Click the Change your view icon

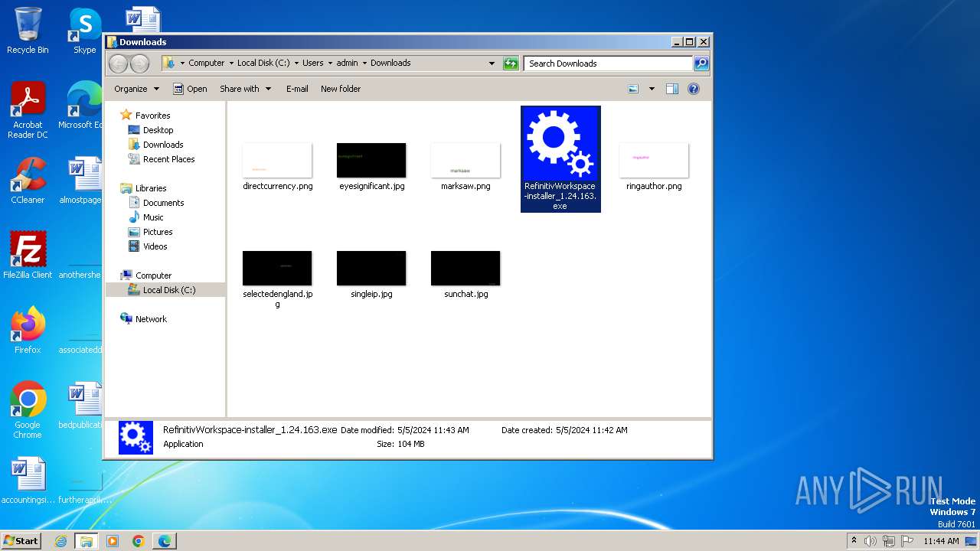point(633,89)
